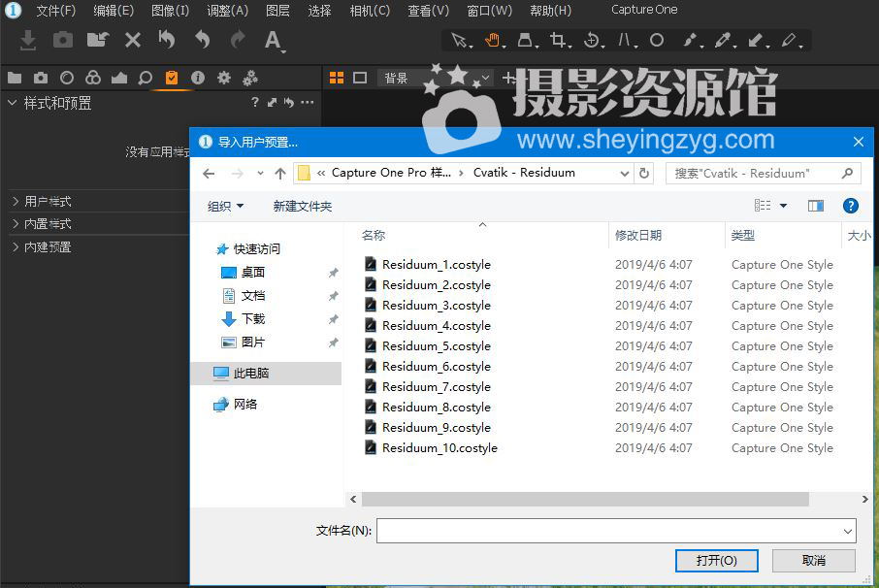Click the delete X icon in toolbar
Image resolution: width=879 pixels, height=588 pixels.
132,40
